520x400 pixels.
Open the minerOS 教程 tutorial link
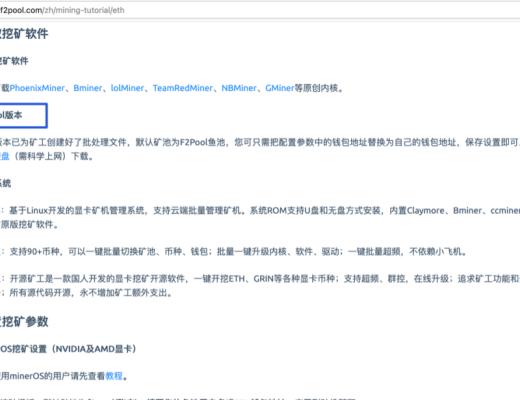[x=114, y=376]
